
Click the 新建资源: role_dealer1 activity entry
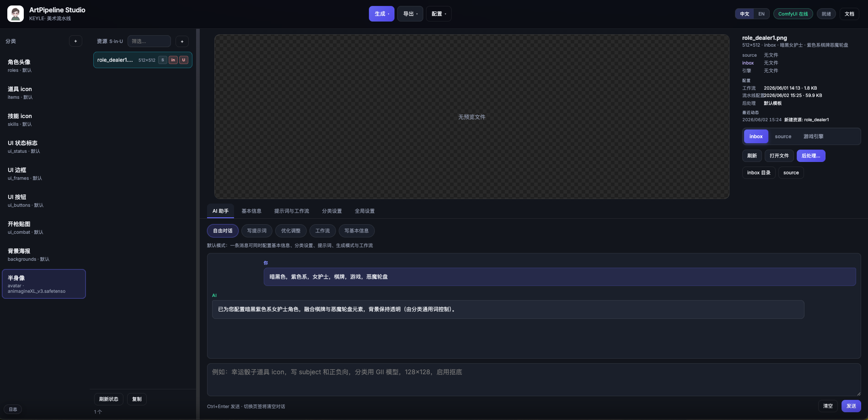[806, 120]
